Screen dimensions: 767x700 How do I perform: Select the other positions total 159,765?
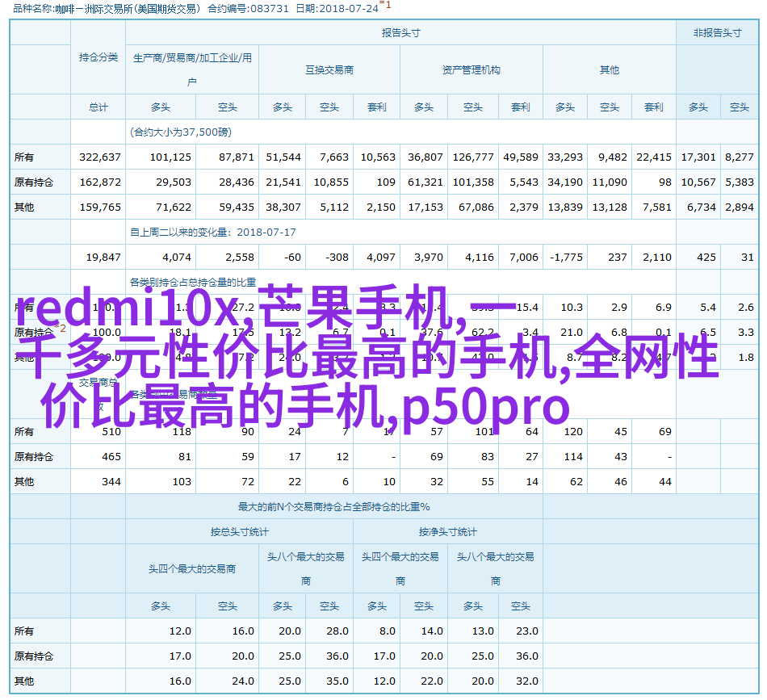[x=100, y=207]
